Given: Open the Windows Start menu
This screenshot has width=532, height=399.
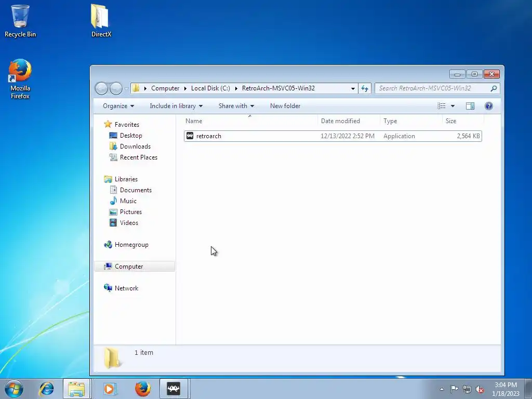Looking at the screenshot, I should click(14, 389).
